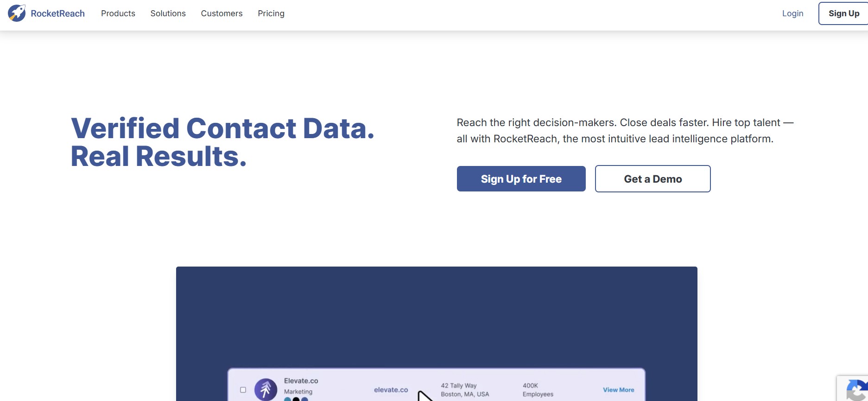Image resolution: width=868 pixels, height=401 pixels.
Task: Click the RocketReach brand name text
Action: (58, 13)
